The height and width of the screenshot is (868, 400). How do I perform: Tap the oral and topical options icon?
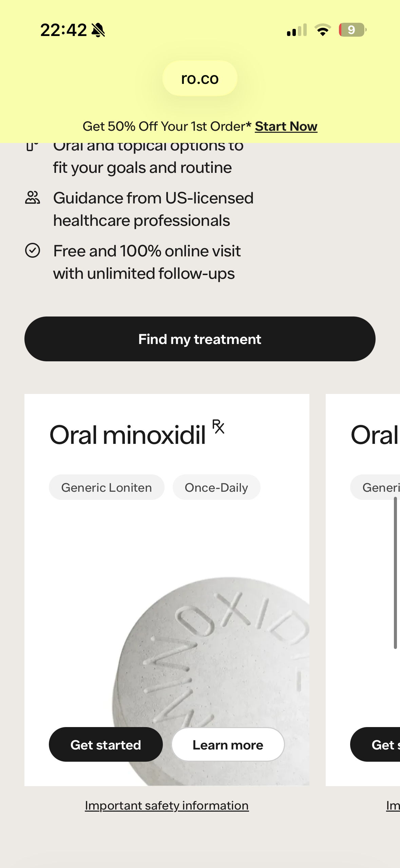coord(32,146)
